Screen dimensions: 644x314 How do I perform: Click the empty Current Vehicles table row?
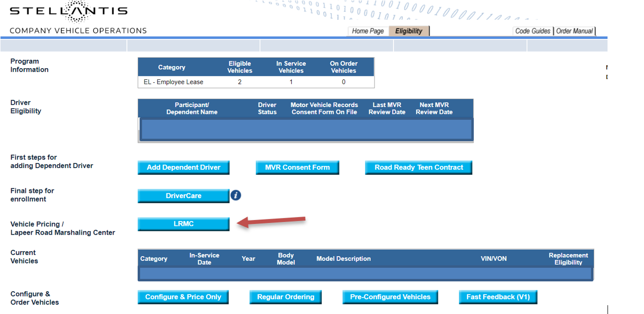[x=365, y=274]
